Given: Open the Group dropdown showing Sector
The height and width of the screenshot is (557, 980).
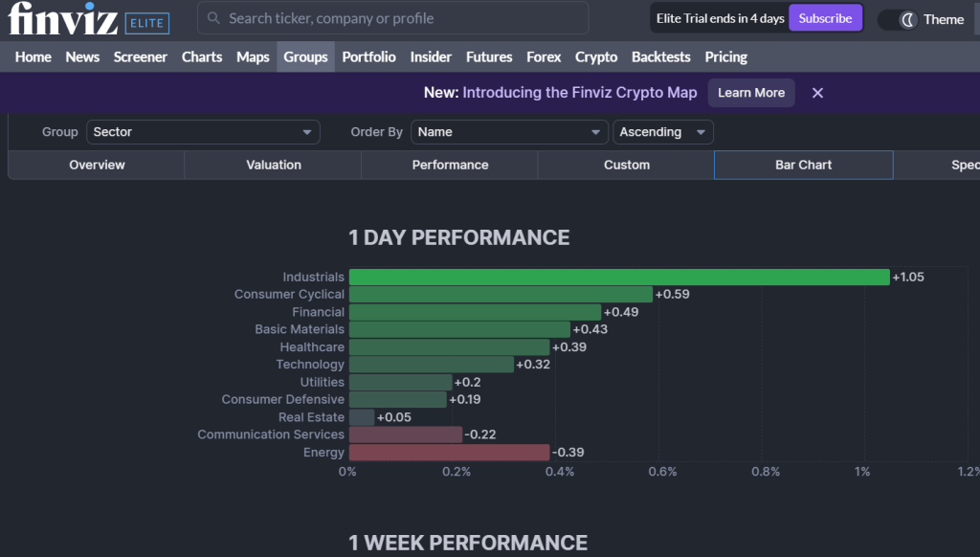Looking at the screenshot, I should pos(202,131).
